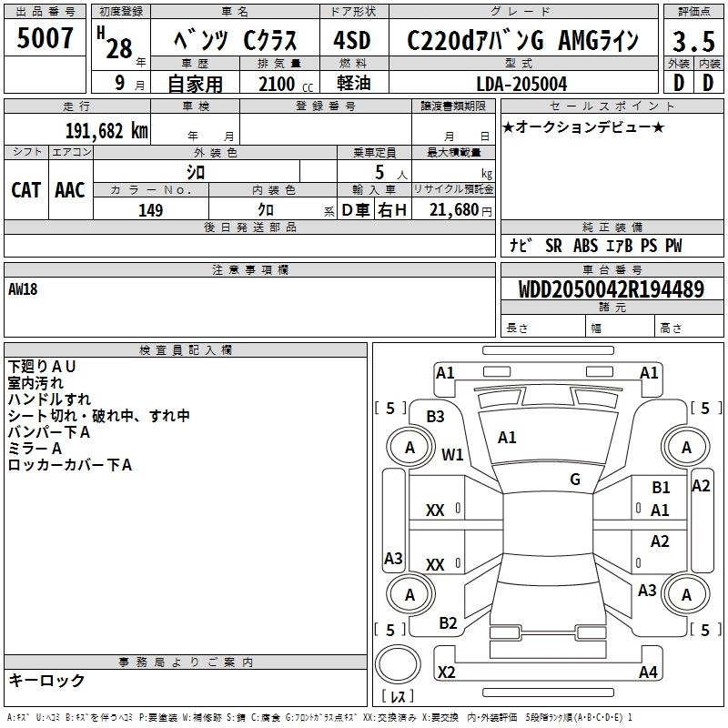Screen dimensions: 728x728
Task: Click the door type 4SD
Action: click(352, 40)
